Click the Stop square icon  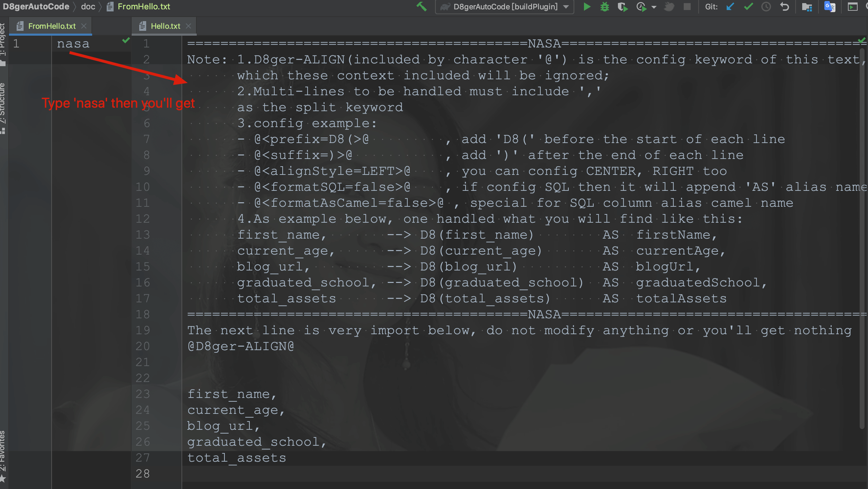click(687, 7)
